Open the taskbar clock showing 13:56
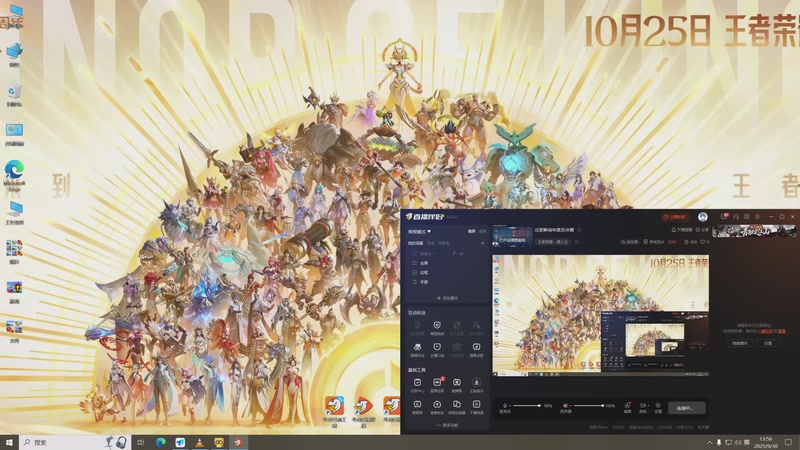This screenshot has width=800, height=450. point(766,442)
